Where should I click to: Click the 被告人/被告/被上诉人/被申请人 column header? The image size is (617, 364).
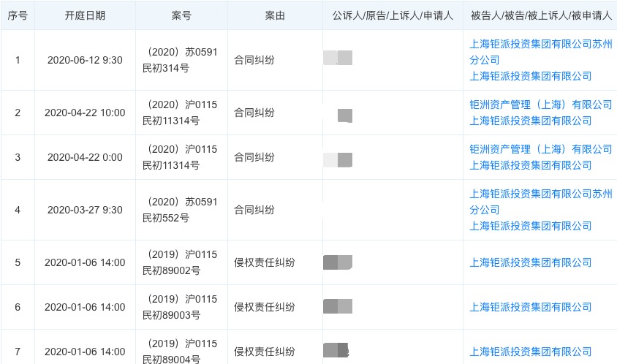[x=540, y=15]
